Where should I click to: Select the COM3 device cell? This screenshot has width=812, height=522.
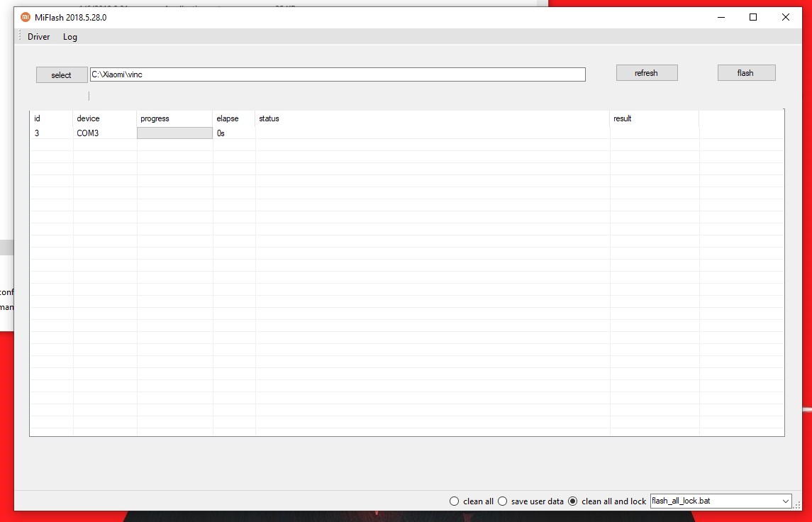tap(105, 133)
